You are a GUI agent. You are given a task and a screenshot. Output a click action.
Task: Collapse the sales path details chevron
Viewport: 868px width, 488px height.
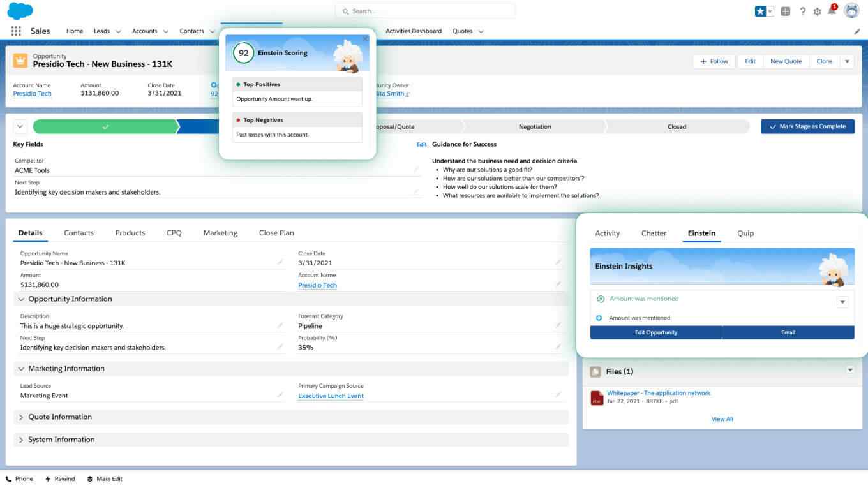[x=20, y=126]
